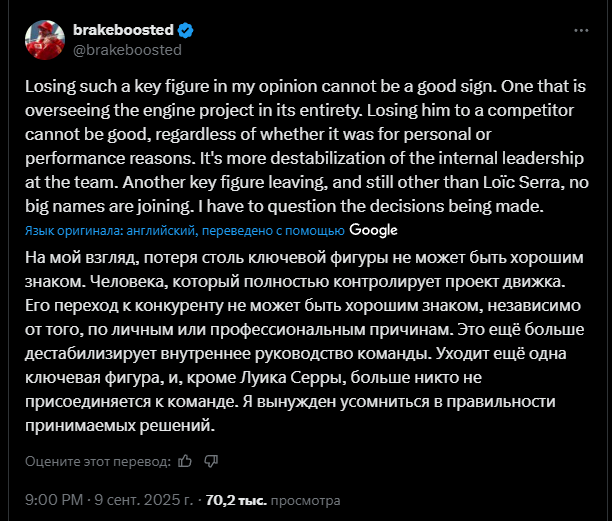
Task: Click the Russian translated tweet text
Action: point(304,341)
